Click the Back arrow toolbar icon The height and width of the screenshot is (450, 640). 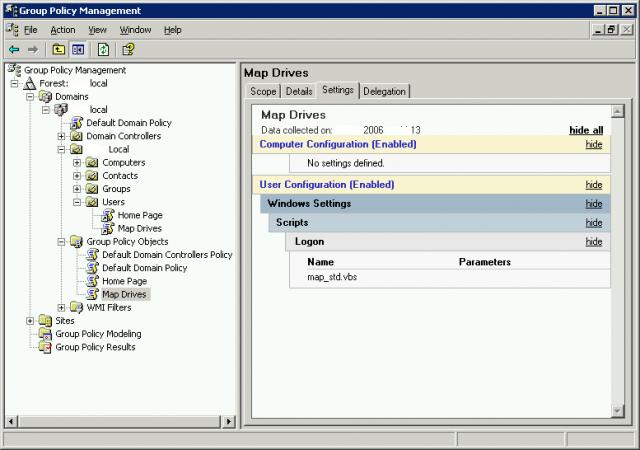14,49
